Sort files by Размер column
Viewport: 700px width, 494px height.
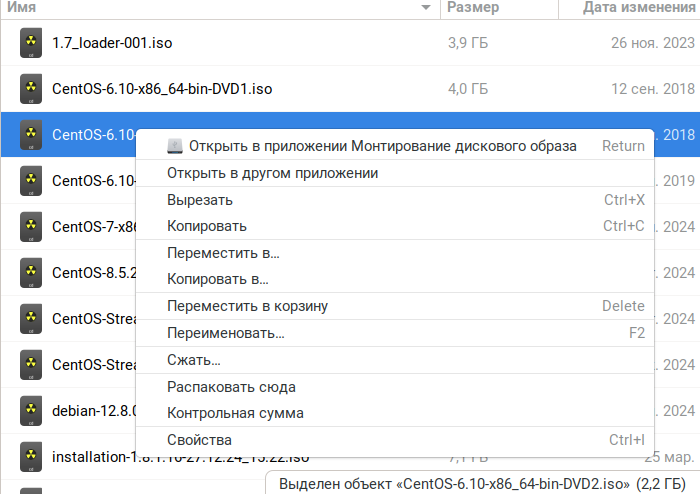(x=473, y=8)
